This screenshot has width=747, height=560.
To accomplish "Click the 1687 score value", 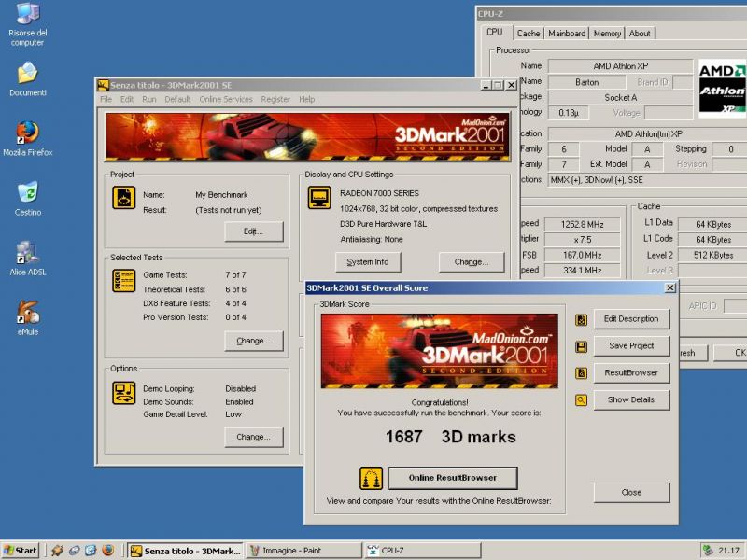I will tap(404, 437).
